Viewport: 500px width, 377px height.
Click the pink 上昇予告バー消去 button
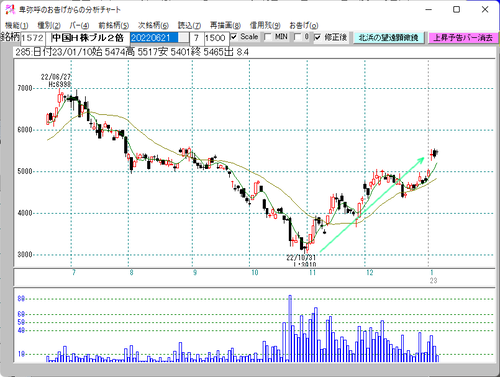click(463, 38)
